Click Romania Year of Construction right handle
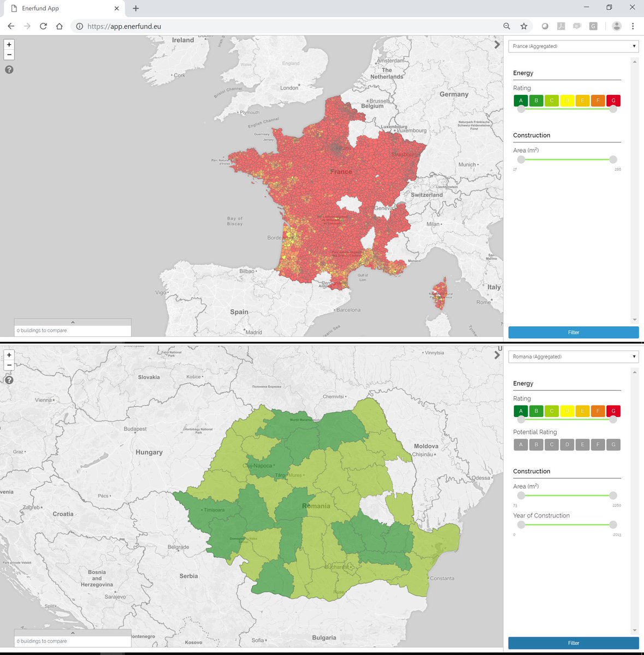This screenshot has width=644, height=655. [x=613, y=525]
